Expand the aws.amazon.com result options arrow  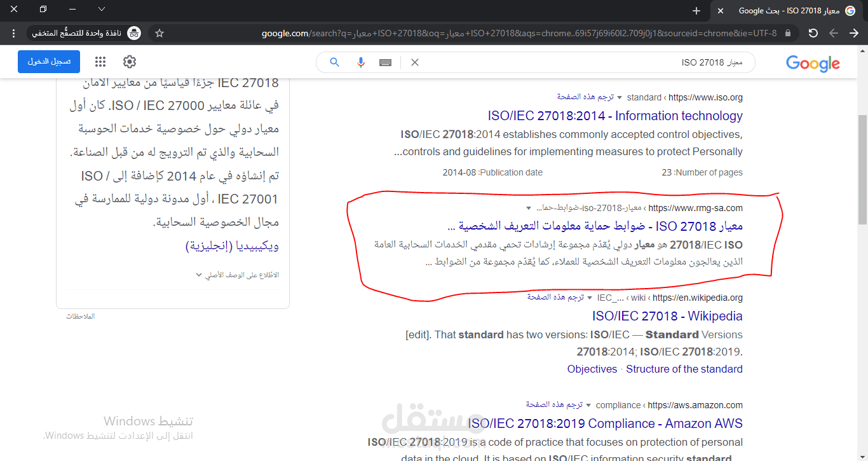[588, 405]
